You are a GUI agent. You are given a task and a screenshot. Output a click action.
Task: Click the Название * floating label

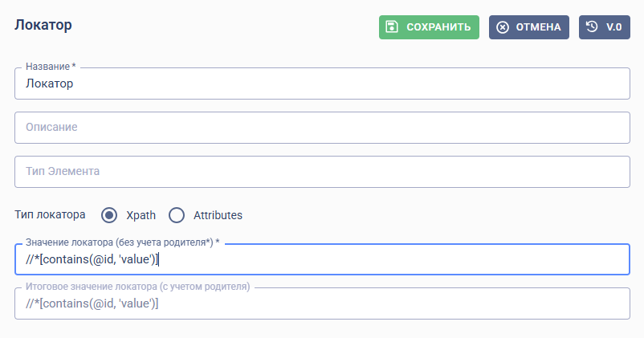tap(51, 67)
